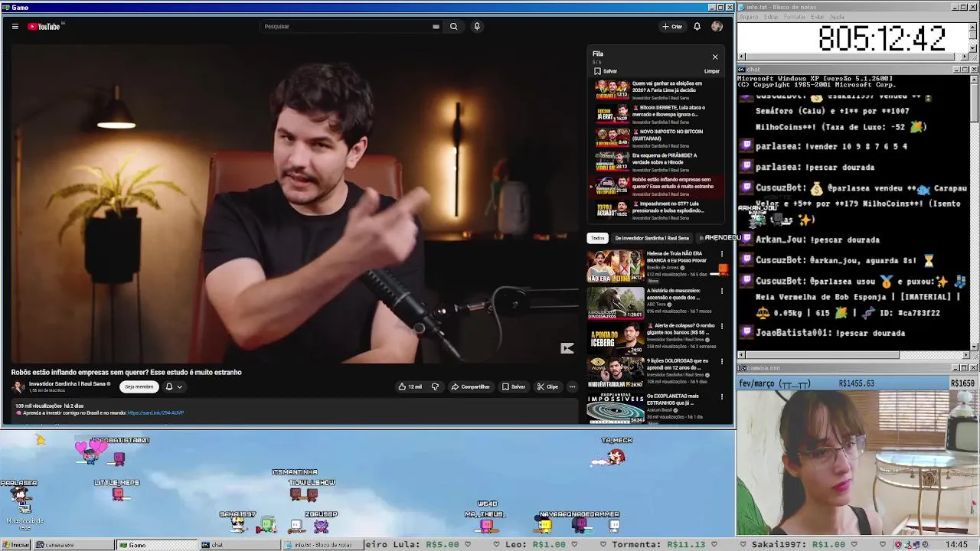Switch to Game taskbar item
This screenshot has height=551, width=980.
[x=156, y=545]
